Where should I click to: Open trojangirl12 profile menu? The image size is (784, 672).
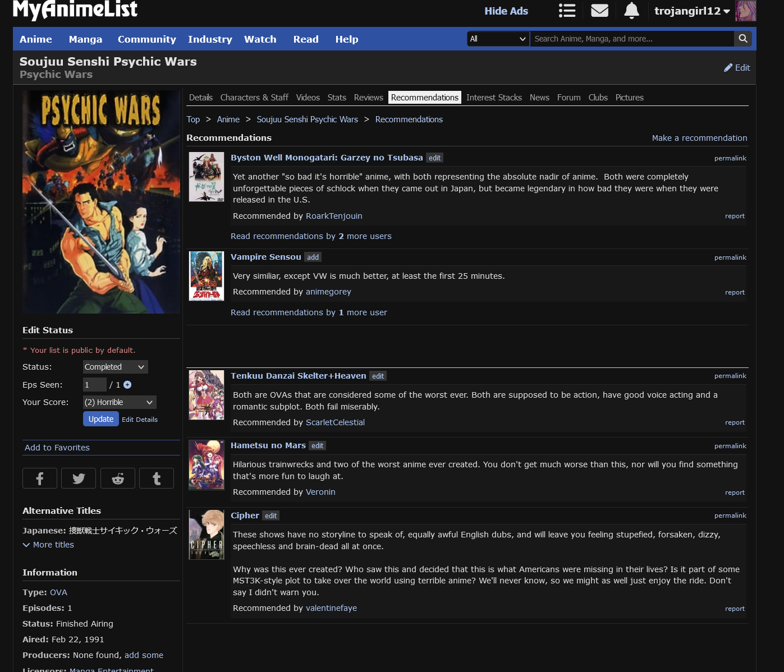coord(692,11)
